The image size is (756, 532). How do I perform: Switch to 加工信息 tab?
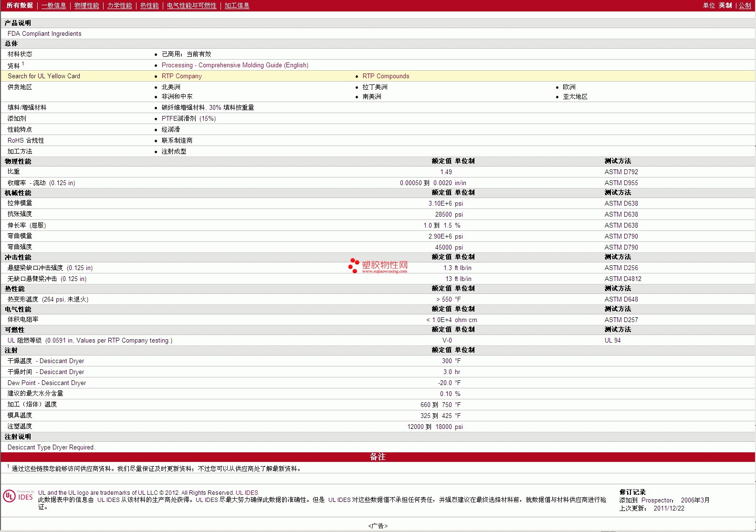[237, 6]
